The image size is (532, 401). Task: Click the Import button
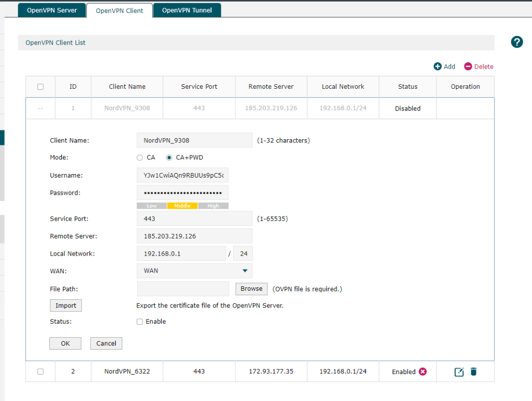(66, 305)
